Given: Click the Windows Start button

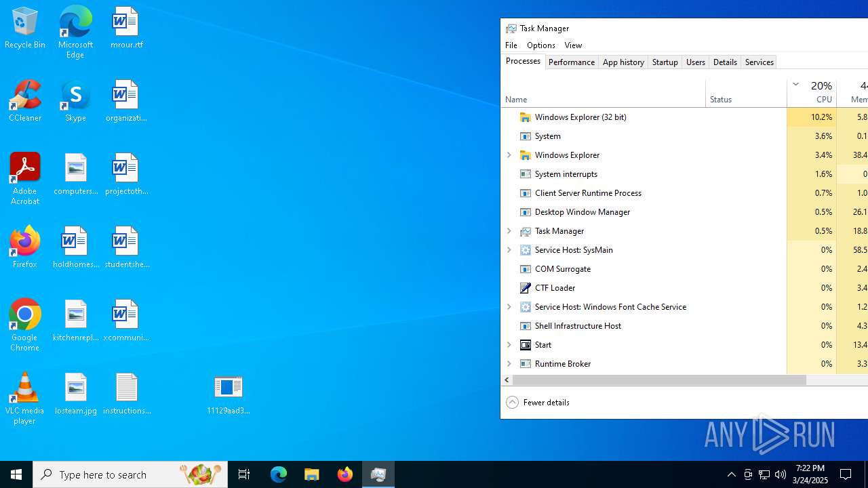Looking at the screenshot, I should coord(16,474).
